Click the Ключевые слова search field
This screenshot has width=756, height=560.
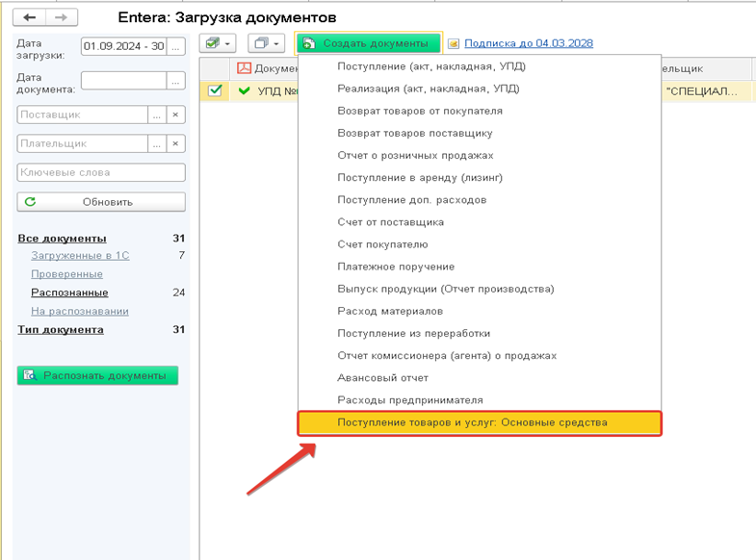pos(101,172)
